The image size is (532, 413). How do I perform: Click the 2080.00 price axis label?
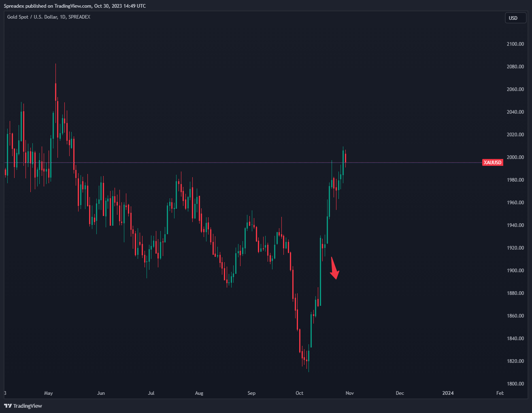pyautogui.click(x=515, y=66)
